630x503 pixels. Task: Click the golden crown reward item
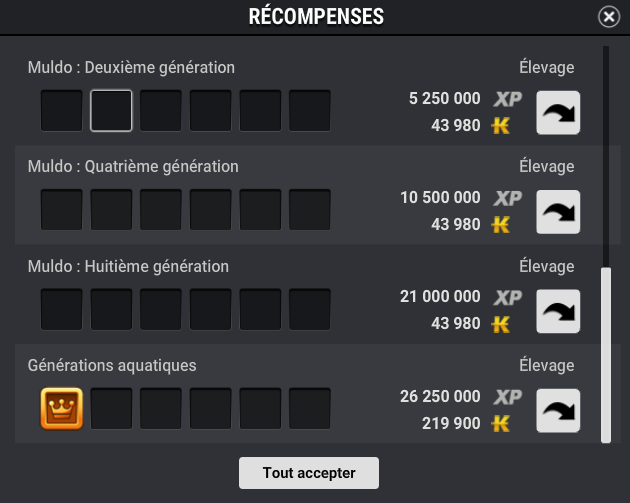tap(61, 409)
